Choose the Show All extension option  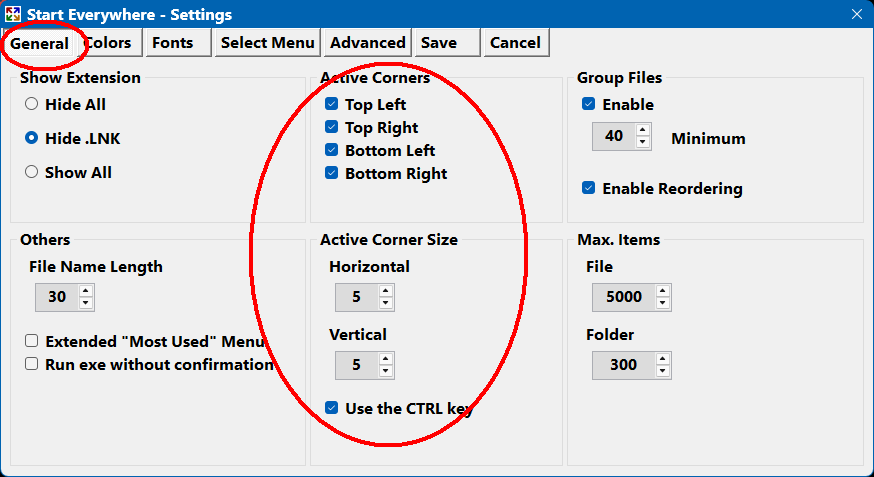[32, 172]
